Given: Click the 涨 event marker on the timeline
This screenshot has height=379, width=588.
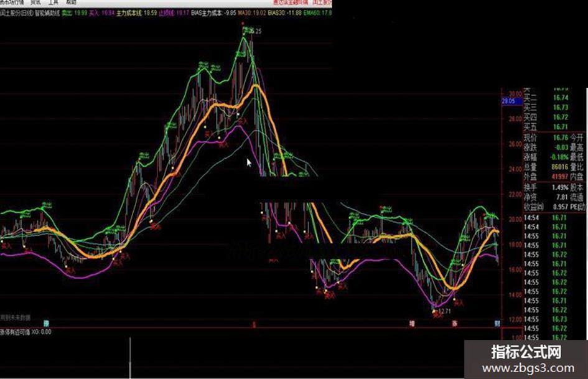Looking at the screenshot, I should tap(454, 324).
